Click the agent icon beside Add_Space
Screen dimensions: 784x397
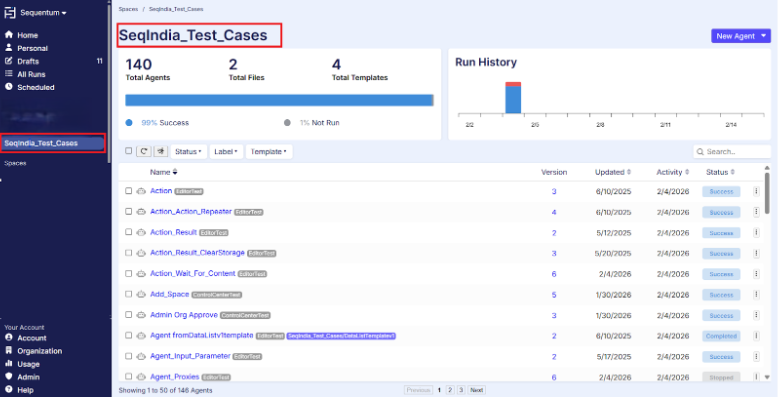tap(141, 294)
